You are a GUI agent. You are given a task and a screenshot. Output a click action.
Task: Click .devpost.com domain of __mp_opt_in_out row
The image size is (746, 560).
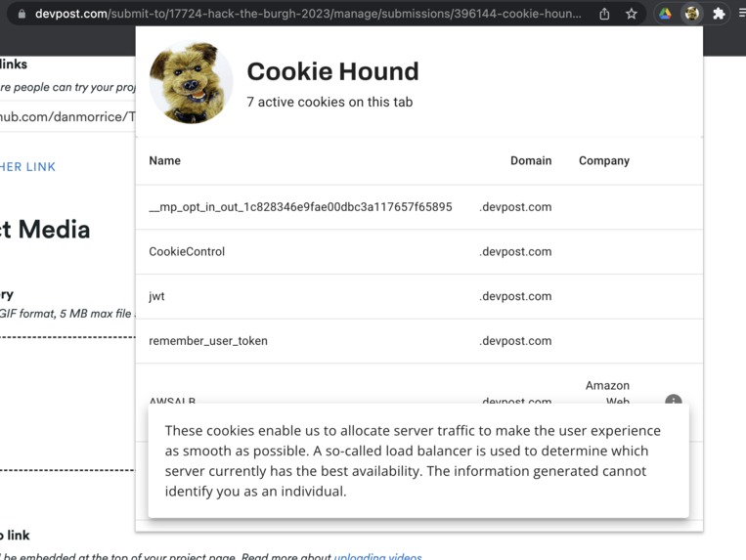tap(515, 207)
